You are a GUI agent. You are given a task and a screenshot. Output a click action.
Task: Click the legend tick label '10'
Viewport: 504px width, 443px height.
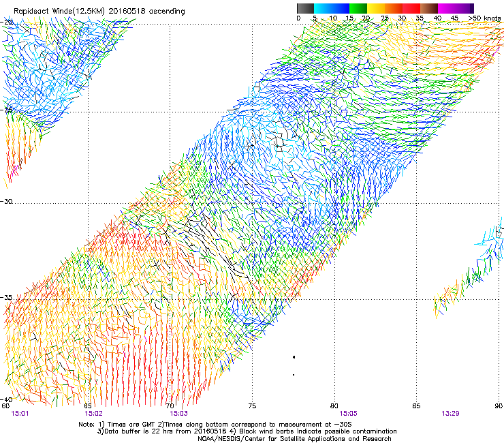click(333, 18)
